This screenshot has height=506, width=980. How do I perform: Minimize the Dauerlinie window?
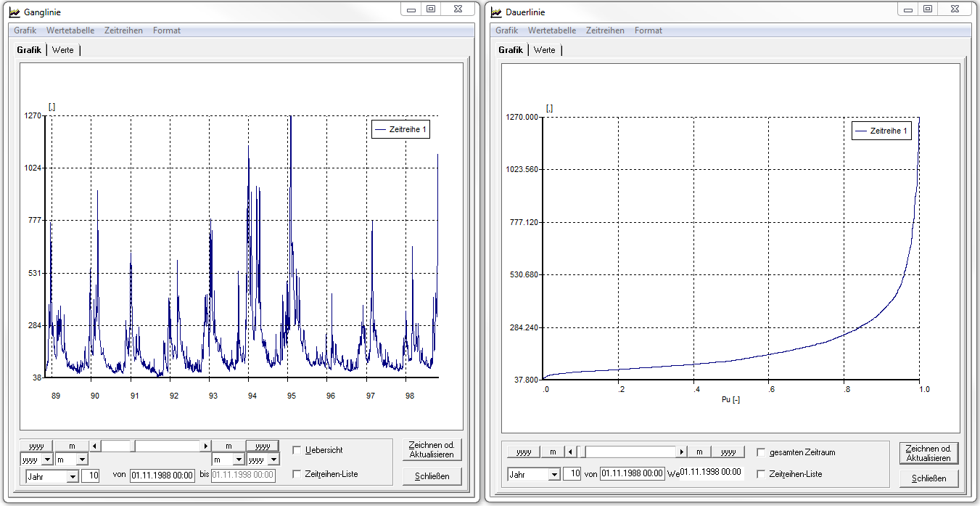pyautogui.click(x=908, y=9)
